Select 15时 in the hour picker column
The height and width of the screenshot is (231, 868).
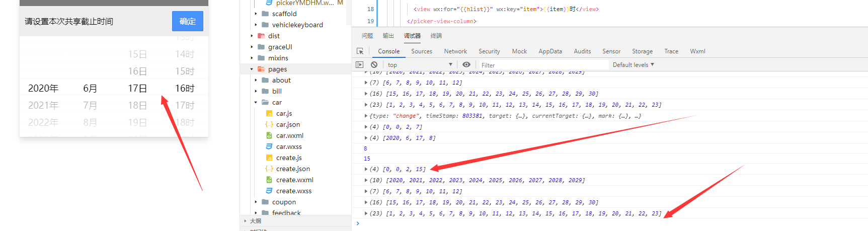(x=185, y=71)
